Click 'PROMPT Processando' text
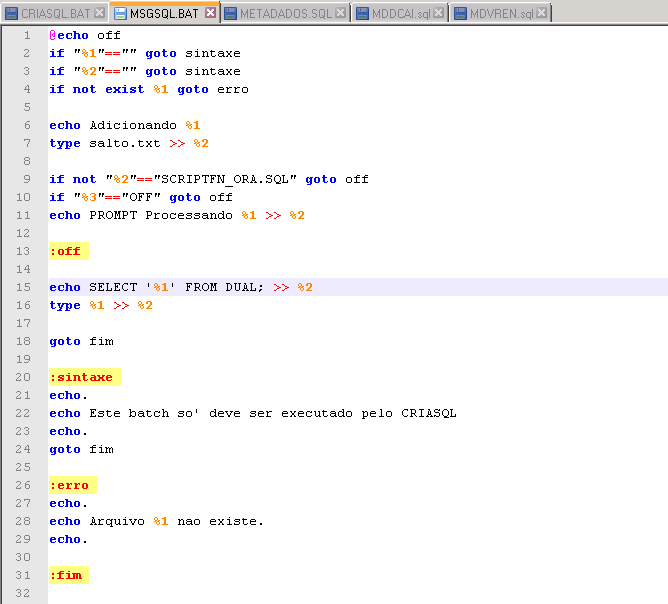The width and height of the screenshot is (668, 604). [161, 215]
